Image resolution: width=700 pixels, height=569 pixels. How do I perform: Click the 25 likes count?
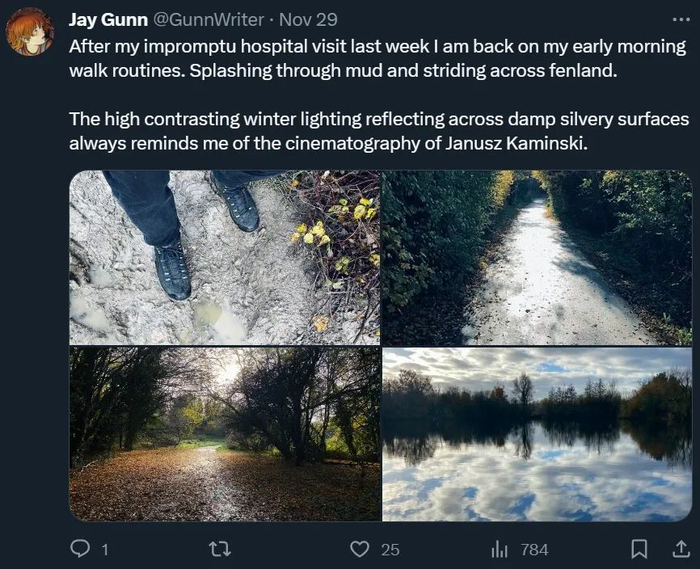click(390, 549)
